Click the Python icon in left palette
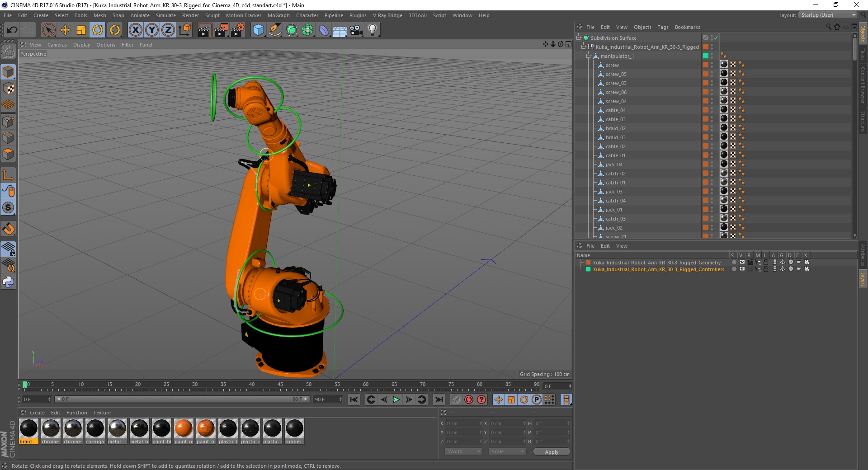Image resolution: width=868 pixels, height=470 pixels. [x=8, y=282]
